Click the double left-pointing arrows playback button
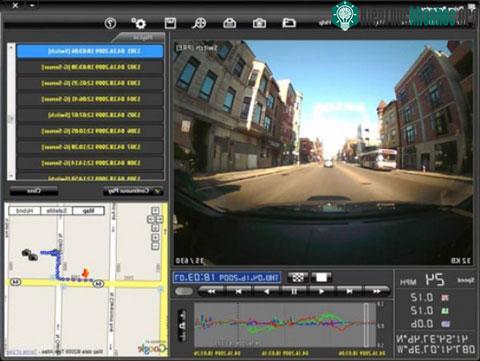The image size is (480, 361). click(211, 291)
